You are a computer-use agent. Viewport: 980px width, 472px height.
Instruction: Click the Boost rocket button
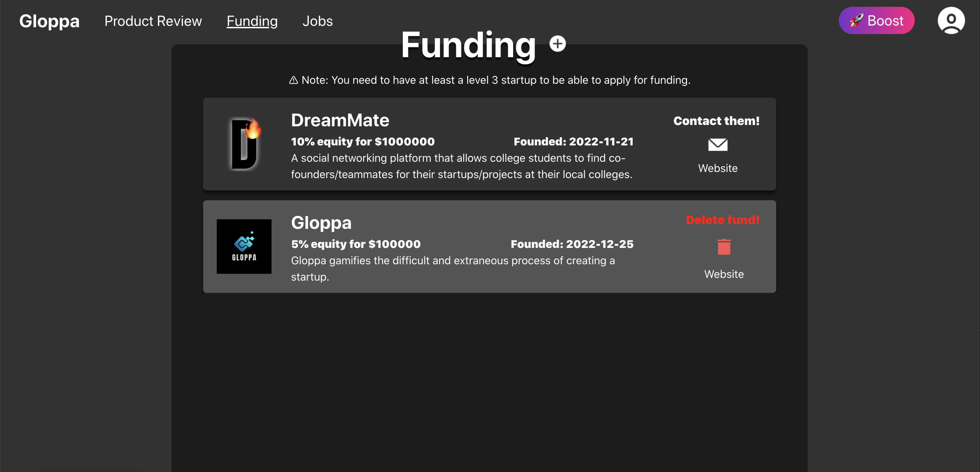876,20
